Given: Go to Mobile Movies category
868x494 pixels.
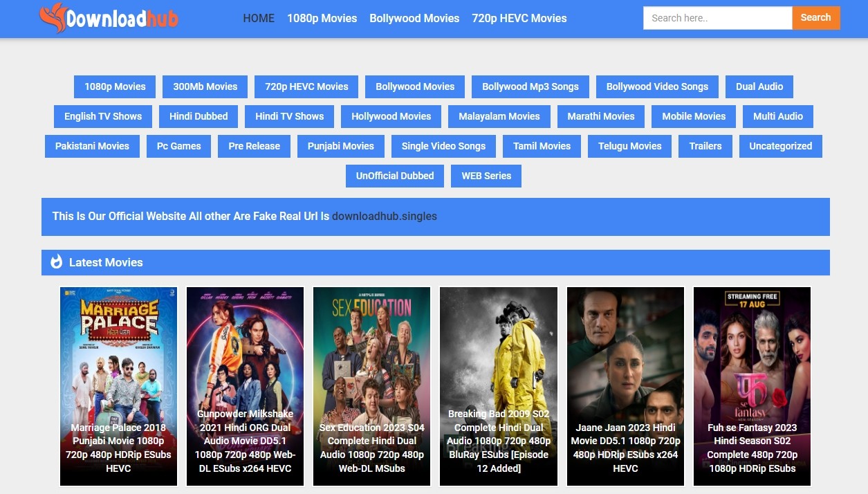Looking at the screenshot, I should pos(694,116).
